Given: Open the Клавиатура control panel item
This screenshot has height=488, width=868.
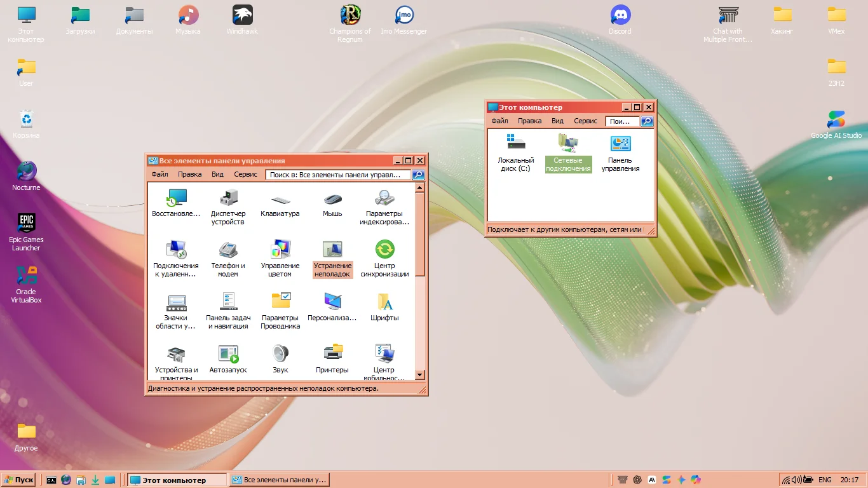Looking at the screenshot, I should click(280, 203).
